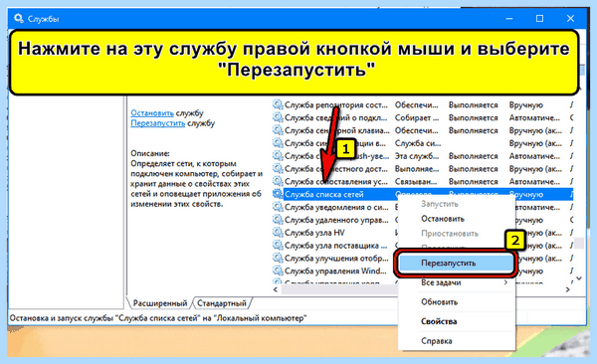Click gear icon of Служба сенсорной клавиа... row
The image size is (597, 364).
click(278, 130)
